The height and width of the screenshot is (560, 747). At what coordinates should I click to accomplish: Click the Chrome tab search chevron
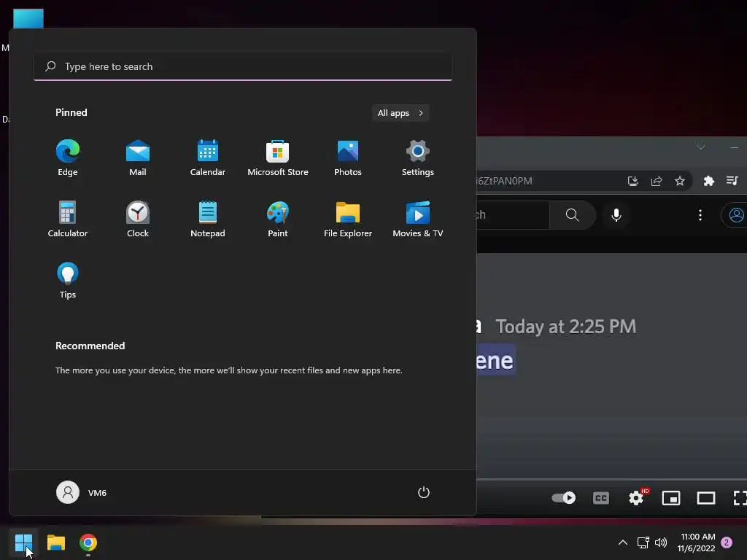coord(701,147)
